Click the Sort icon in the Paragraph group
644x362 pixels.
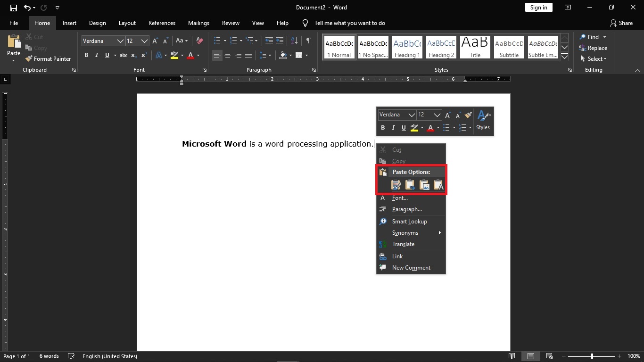[294, 41]
